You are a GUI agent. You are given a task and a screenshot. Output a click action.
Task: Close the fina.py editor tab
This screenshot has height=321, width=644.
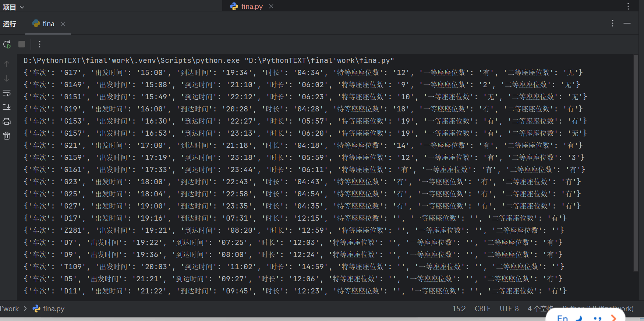click(271, 6)
